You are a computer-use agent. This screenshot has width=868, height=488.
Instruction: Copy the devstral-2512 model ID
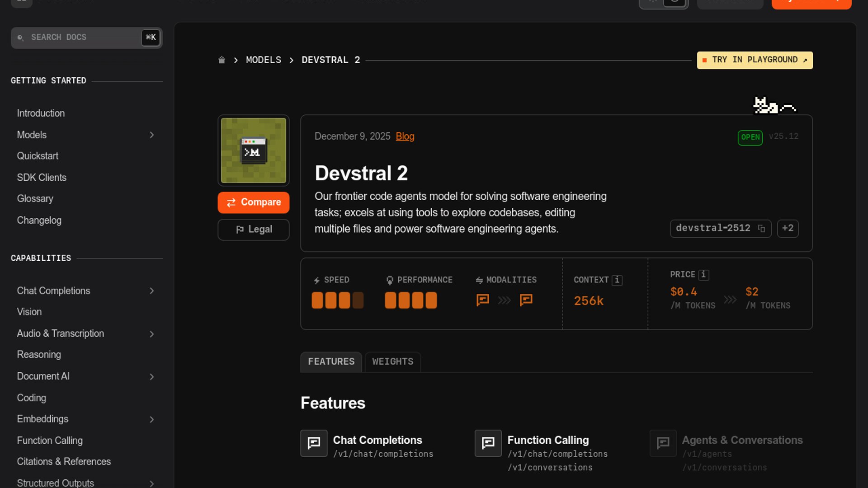tap(761, 229)
